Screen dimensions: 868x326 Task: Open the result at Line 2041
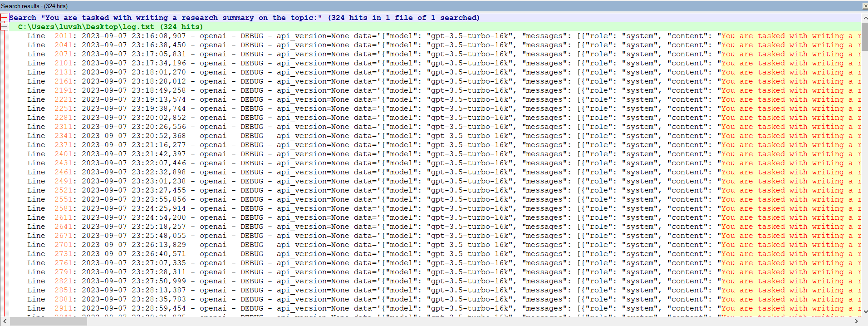[435, 45]
